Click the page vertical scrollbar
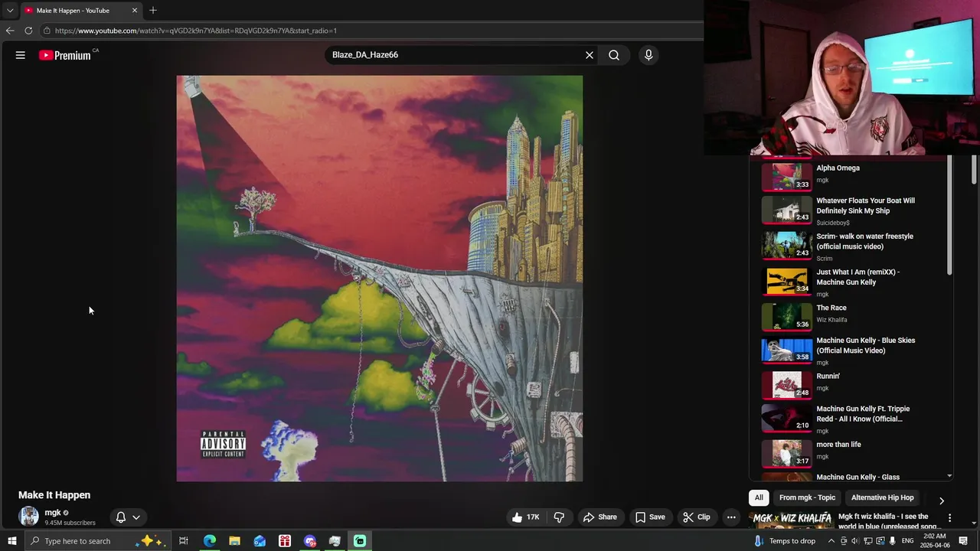The width and height of the screenshot is (980, 551). pos(975,170)
